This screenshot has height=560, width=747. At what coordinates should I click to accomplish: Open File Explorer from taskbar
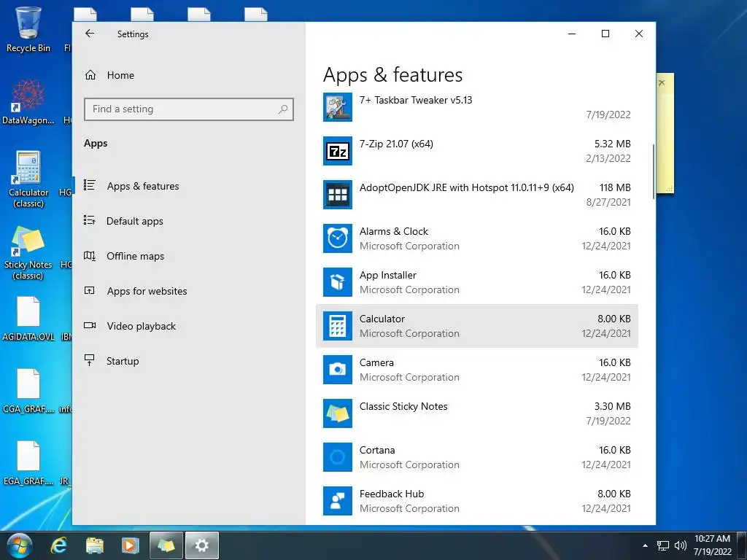click(95, 545)
